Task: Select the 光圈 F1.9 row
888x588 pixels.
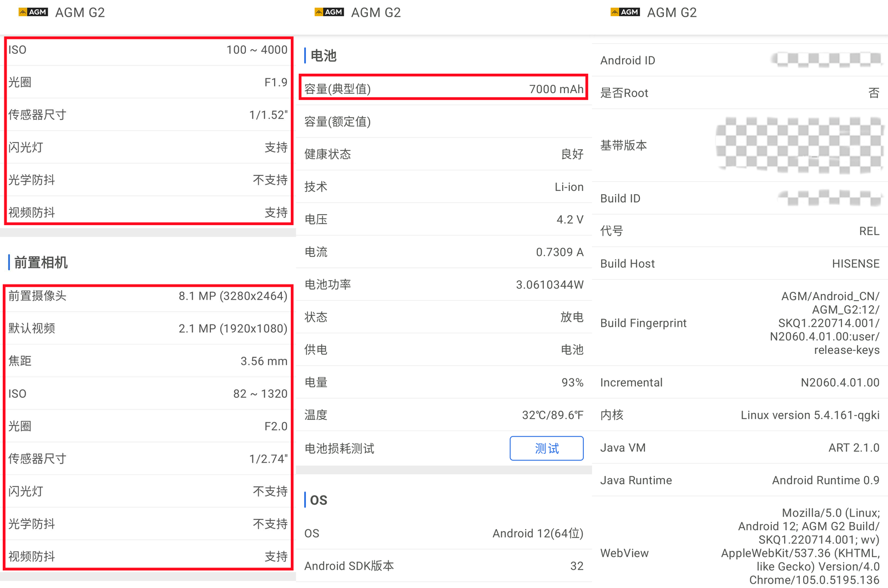Action: click(x=148, y=82)
